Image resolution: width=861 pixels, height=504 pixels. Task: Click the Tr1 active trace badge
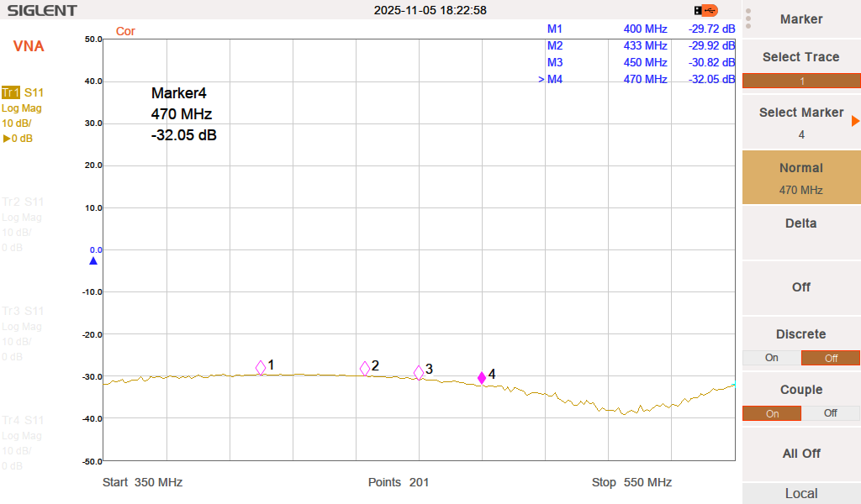11,92
